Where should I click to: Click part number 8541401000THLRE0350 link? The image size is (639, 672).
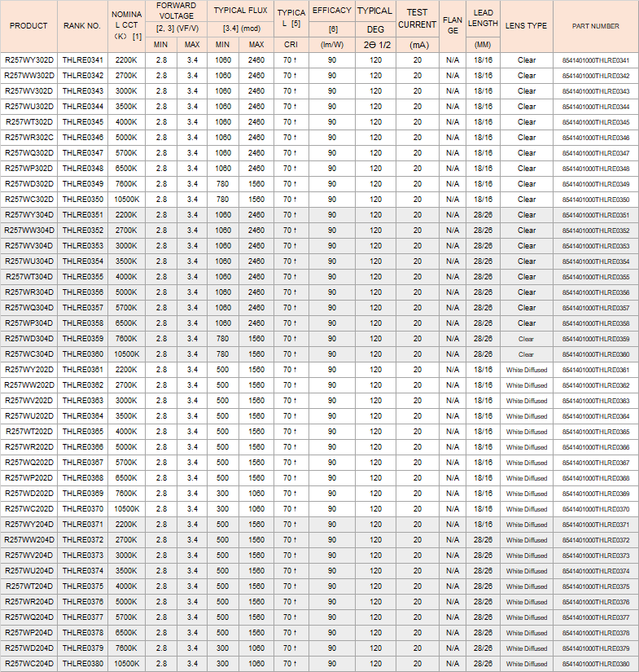click(x=596, y=200)
